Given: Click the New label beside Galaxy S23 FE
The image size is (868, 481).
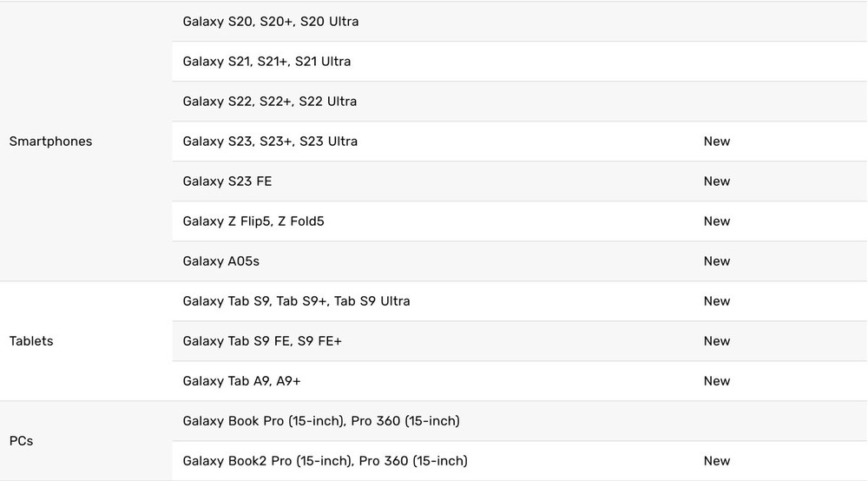Looking at the screenshot, I should (717, 181).
